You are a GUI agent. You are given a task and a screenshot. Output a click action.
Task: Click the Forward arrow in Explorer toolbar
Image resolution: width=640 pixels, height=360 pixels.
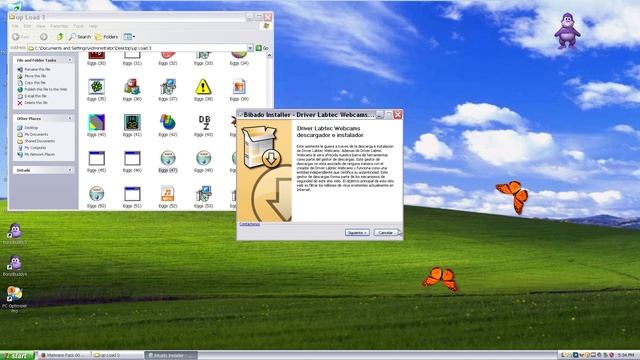pyautogui.click(x=44, y=37)
